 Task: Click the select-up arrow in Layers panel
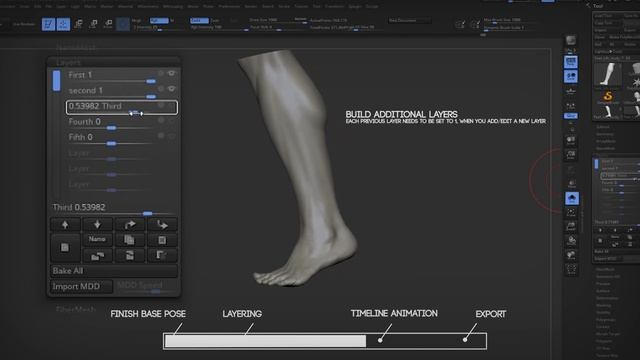[x=65, y=224]
